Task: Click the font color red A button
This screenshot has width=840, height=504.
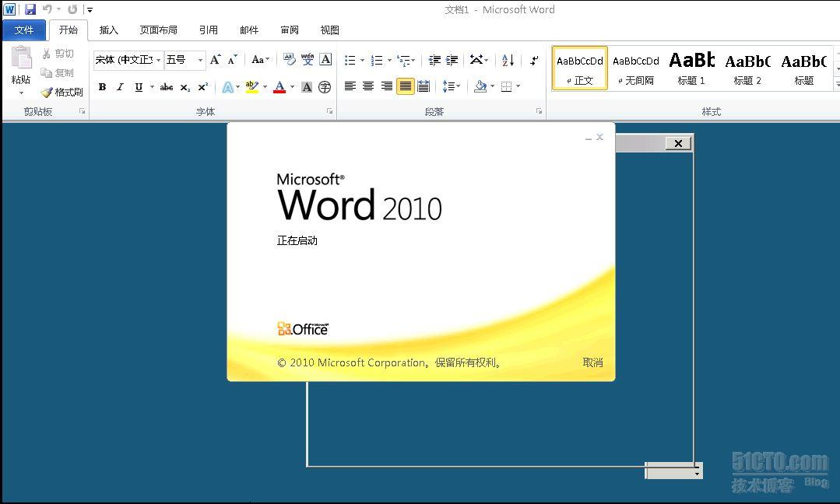Action: (279, 86)
